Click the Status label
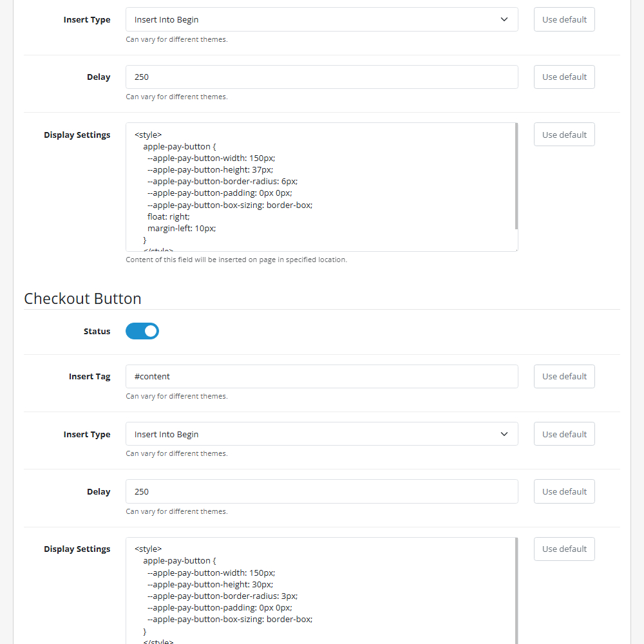 pyautogui.click(x=97, y=332)
